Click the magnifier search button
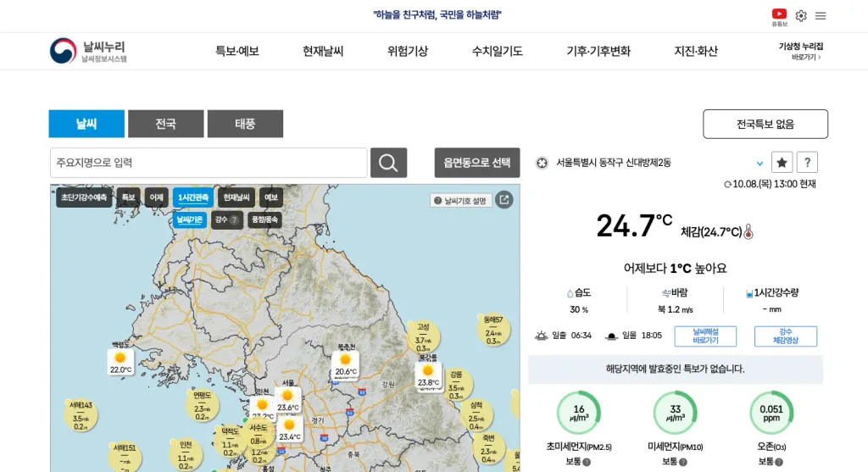 click(388, 163)
